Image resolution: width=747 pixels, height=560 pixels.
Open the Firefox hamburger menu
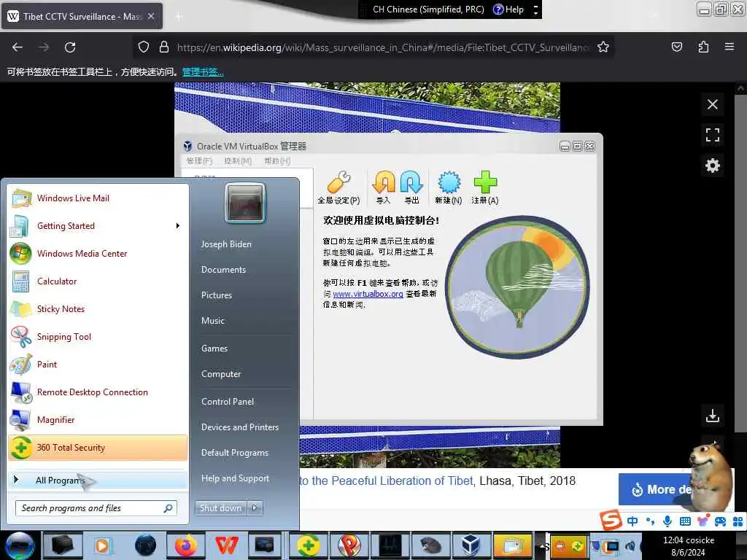(729, 47)
